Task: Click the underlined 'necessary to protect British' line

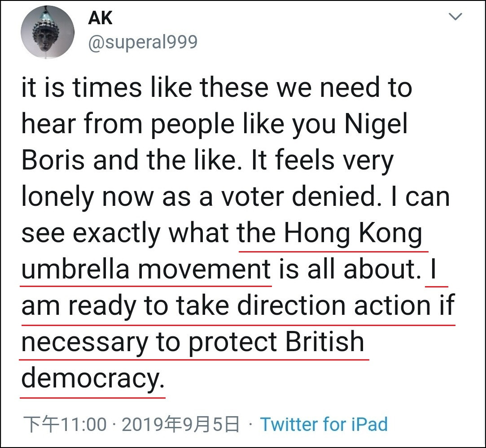Action: pos(193,342)
